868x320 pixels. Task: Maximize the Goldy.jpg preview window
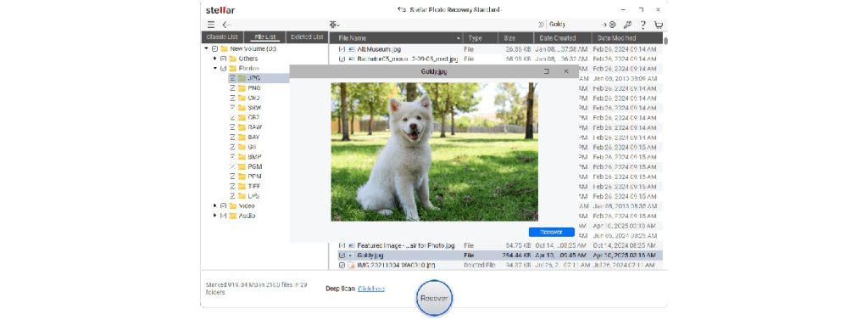(547, 71)
